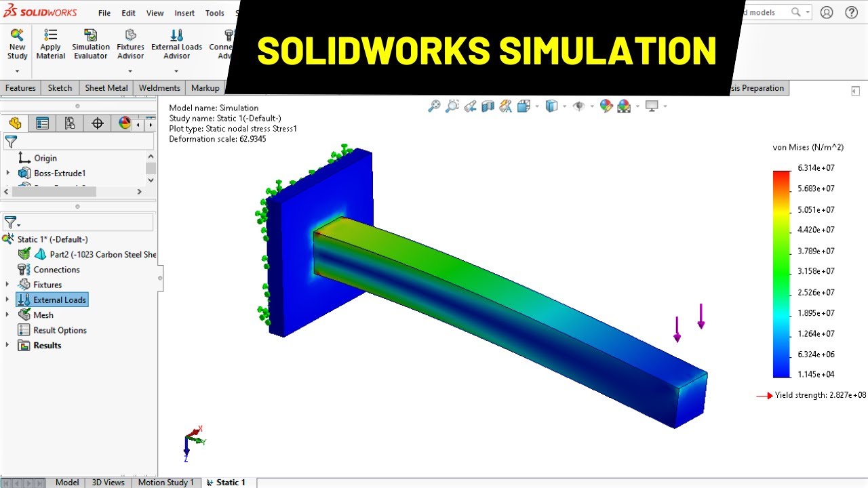Select the DimXpertManager crosshair tab icon

(98, 123)
